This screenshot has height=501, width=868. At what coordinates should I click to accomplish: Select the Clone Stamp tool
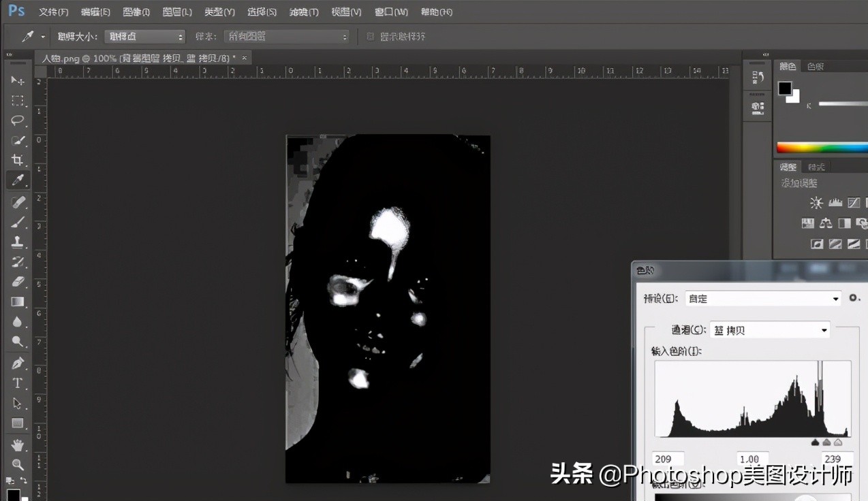[18, 242]
